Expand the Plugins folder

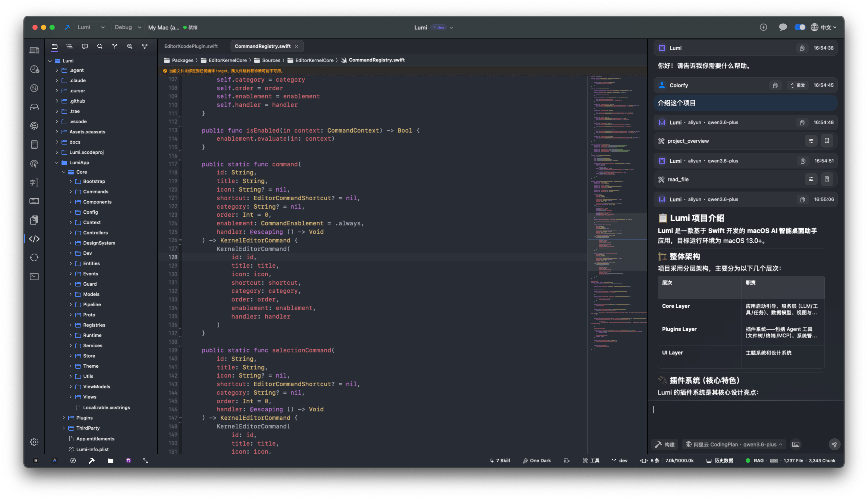click(64, 418)
